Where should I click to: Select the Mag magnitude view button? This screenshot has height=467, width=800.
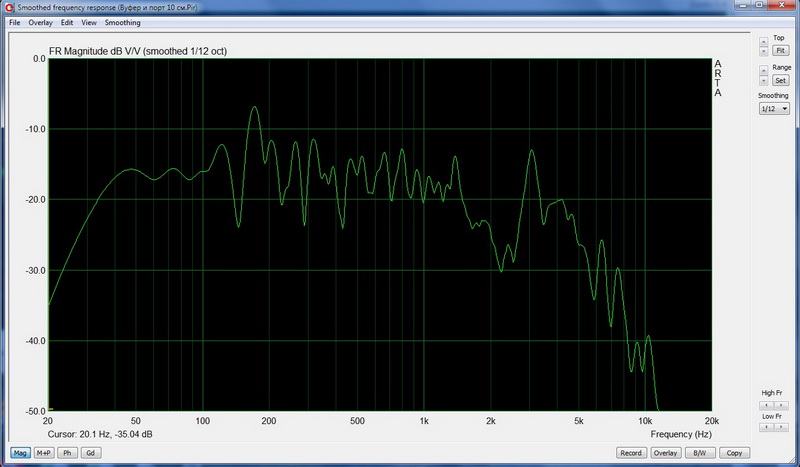(20, 453)
